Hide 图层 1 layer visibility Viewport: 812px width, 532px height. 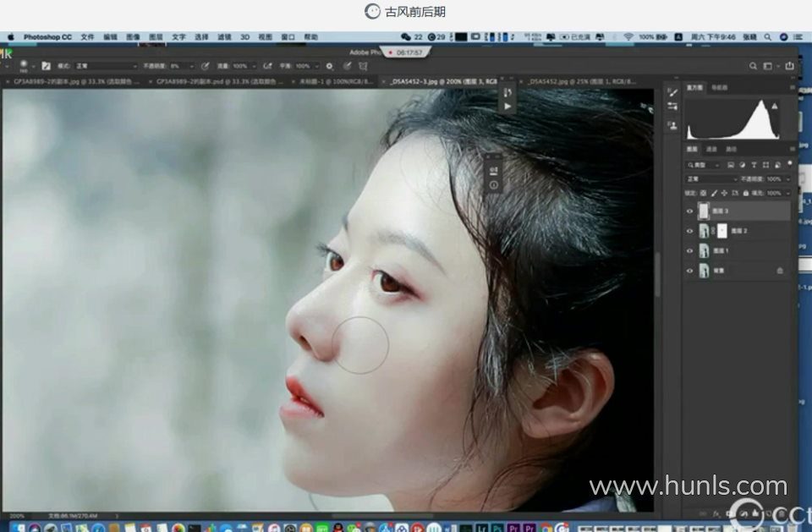(x=690, y=250)
